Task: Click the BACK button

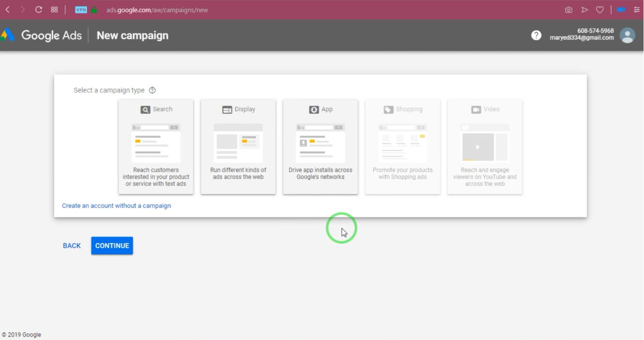Action: tap(72, 246)
